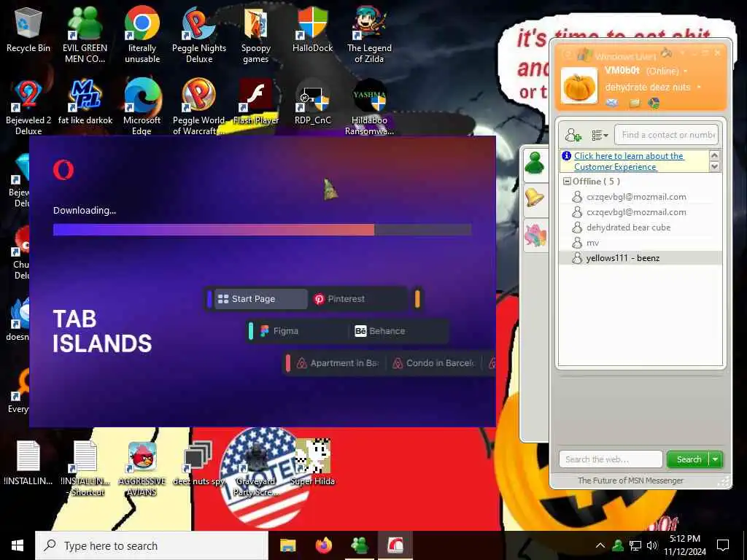Screen dimensions: 747x560
Task: Open the 'fat like darkok' shortcut
Action: point(85,102)
